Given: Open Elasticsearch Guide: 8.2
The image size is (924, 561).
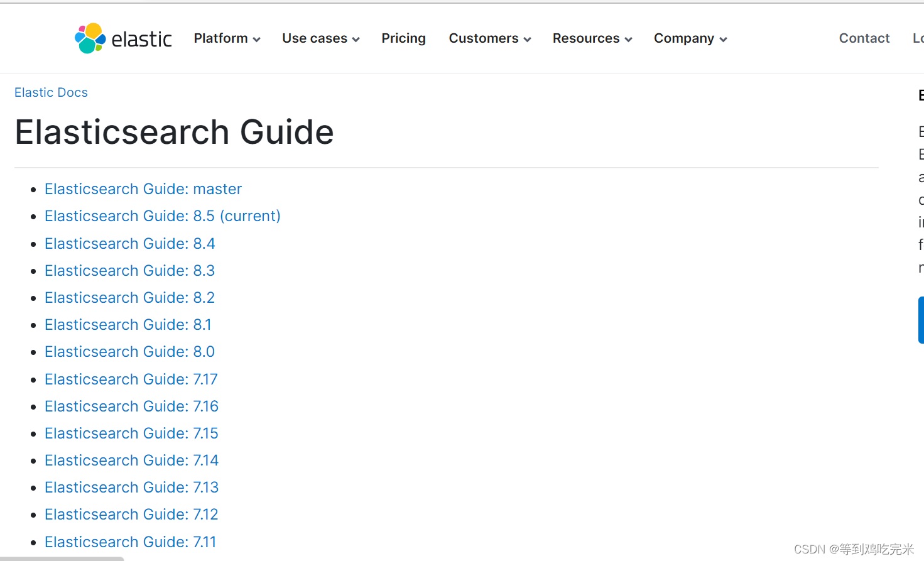Looking at the screenshot, I should click(130, 298).
